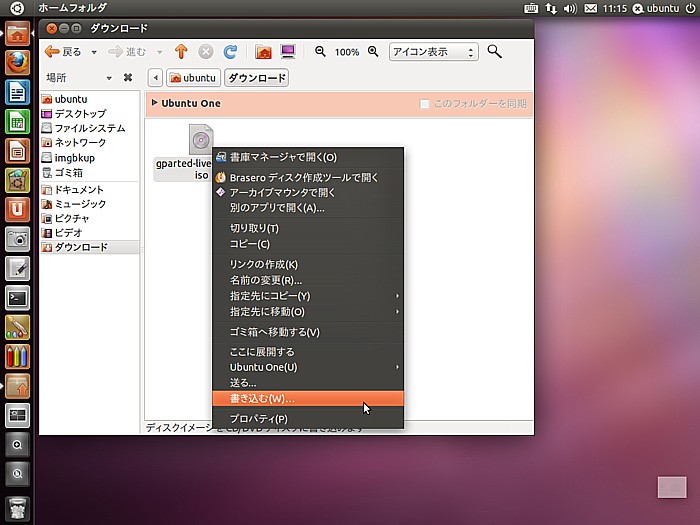Image resolution: width=700 pixels, height=525 pixels.
Task: Select ubuntu in places sidebar
Action: 90,99
